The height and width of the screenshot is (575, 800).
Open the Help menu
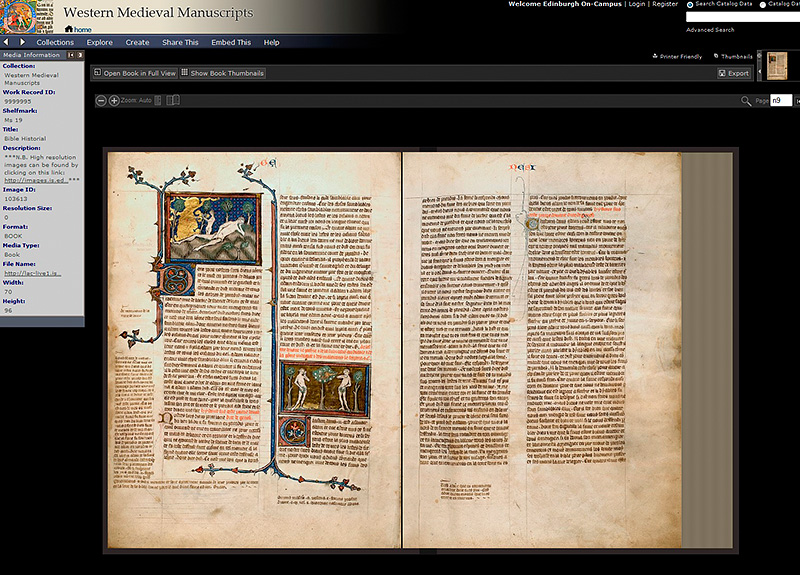point(271,42)
